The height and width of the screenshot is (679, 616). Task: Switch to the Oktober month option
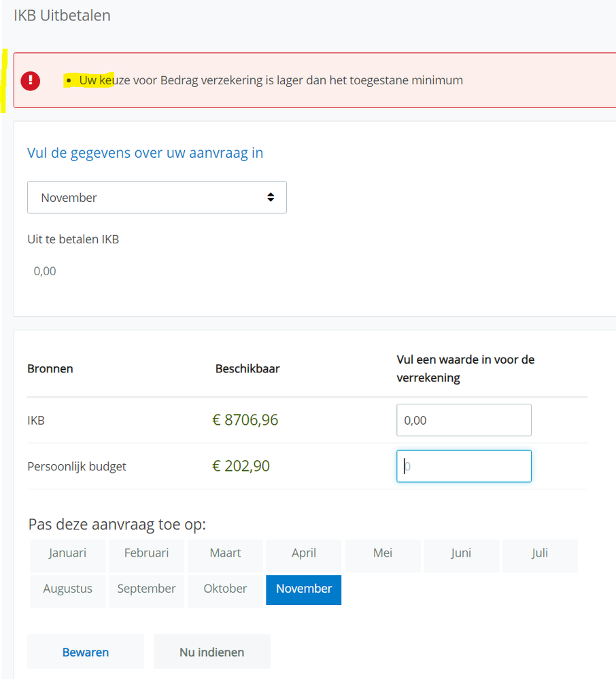coord(224,589)
